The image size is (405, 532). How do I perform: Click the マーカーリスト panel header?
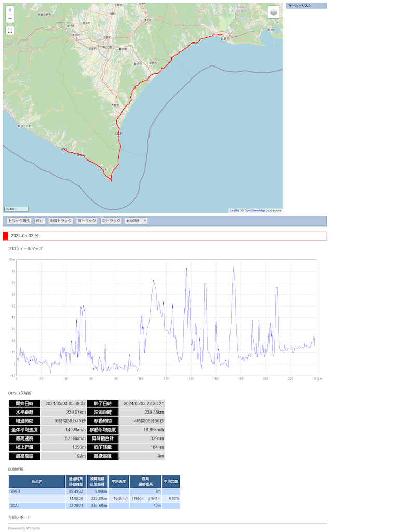306,6
